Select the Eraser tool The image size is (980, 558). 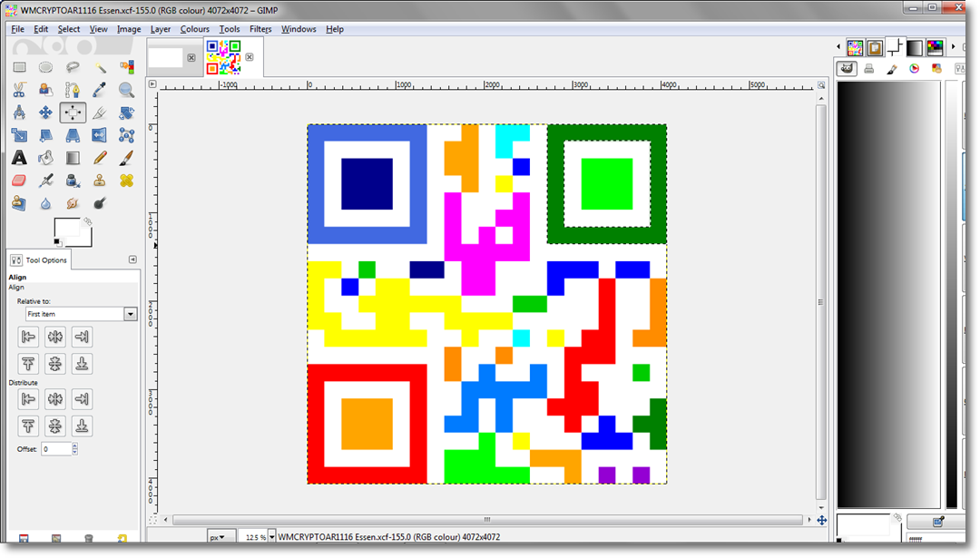19,181
